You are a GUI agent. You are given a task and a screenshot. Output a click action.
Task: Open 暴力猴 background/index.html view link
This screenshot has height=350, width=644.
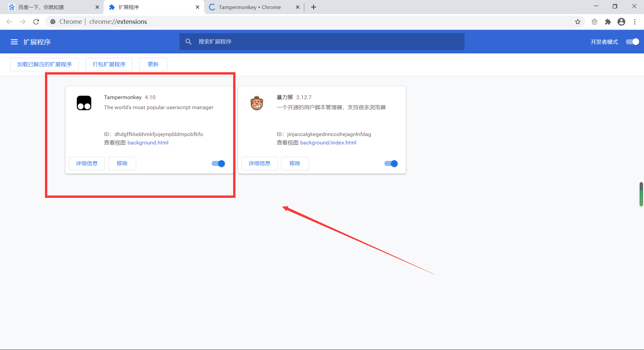328,143
